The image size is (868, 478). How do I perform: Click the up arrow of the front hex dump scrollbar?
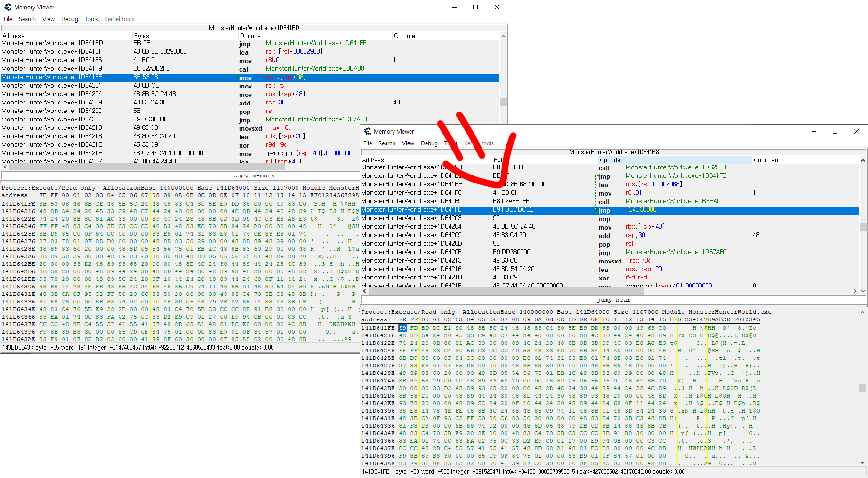coord(862,312)
